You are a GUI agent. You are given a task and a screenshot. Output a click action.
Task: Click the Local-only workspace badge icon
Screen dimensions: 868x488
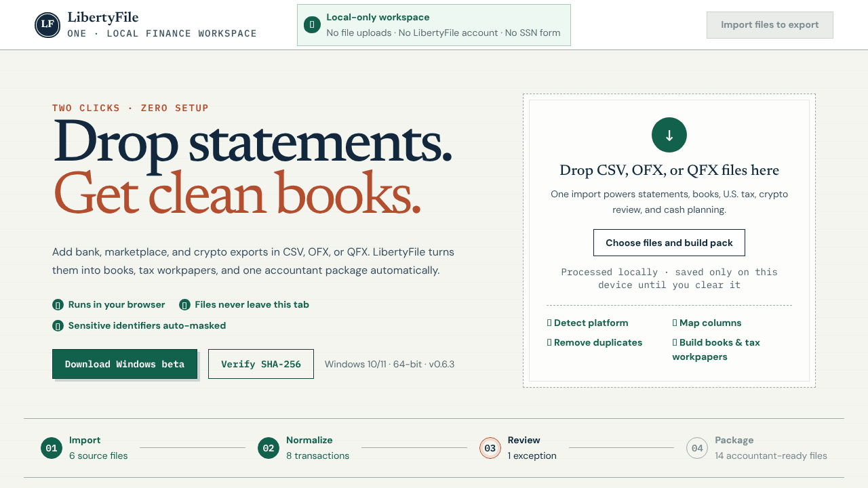pos(312,25)
